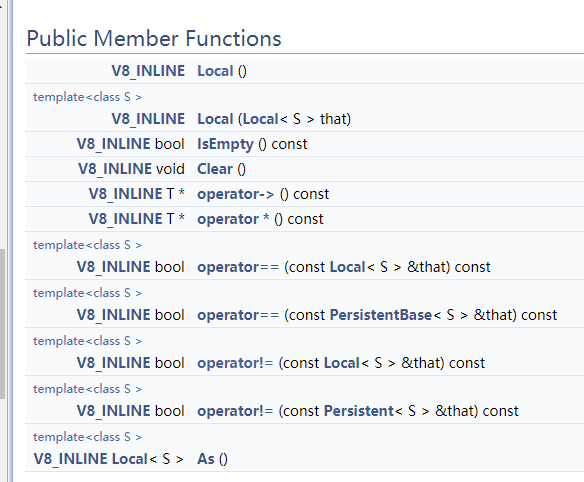Image resolution: width=584 pixels, height=482 pixels.
Task: Click Local type in operator!= parameter
Action: tap(342, 363)
